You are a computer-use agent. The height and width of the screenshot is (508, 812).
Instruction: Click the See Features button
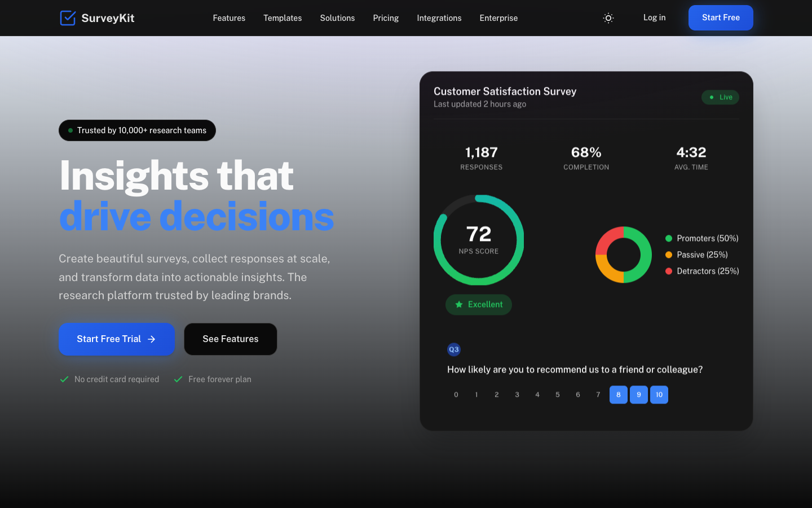point(230,339)
